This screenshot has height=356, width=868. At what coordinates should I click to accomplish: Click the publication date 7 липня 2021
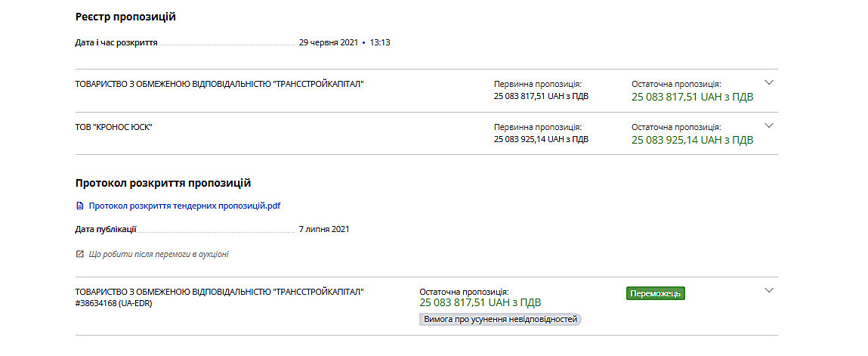(324, 229)
